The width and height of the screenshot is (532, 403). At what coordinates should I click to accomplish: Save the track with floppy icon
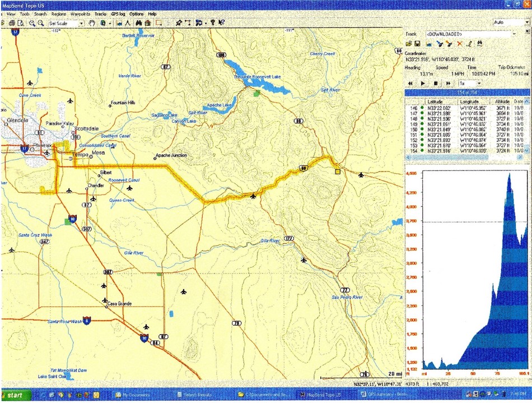point(417,44)
